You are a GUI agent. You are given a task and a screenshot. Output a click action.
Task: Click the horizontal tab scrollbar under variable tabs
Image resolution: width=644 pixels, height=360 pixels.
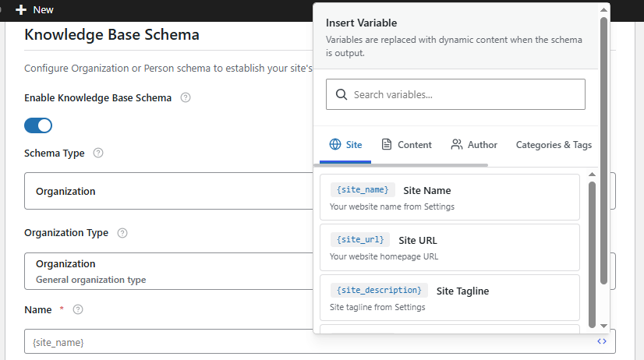pos(401,165)
